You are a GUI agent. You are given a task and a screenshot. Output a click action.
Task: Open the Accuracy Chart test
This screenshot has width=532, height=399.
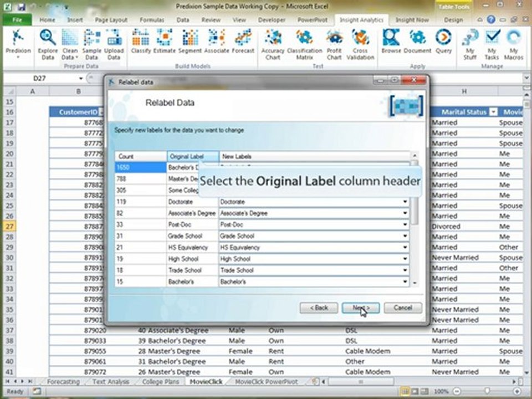click(x=273, y=44)
